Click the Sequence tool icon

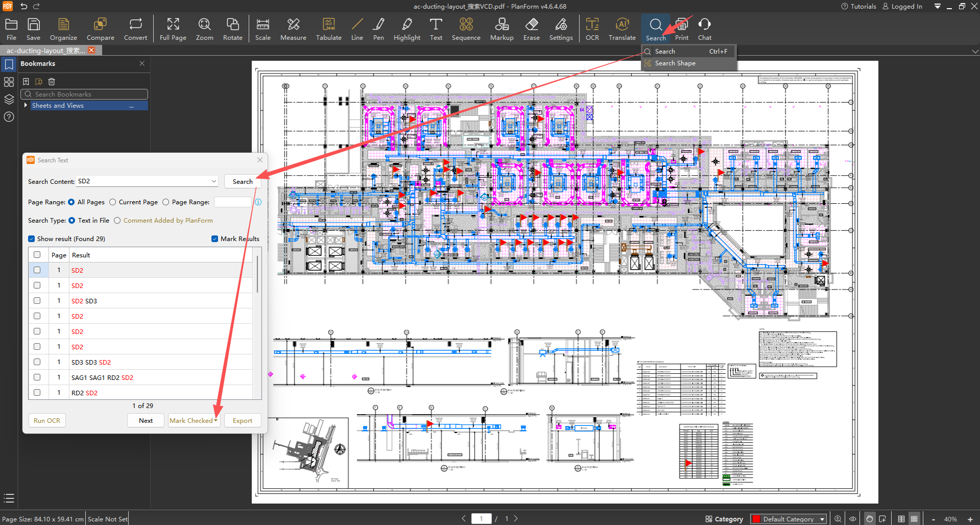pos(465,29)
